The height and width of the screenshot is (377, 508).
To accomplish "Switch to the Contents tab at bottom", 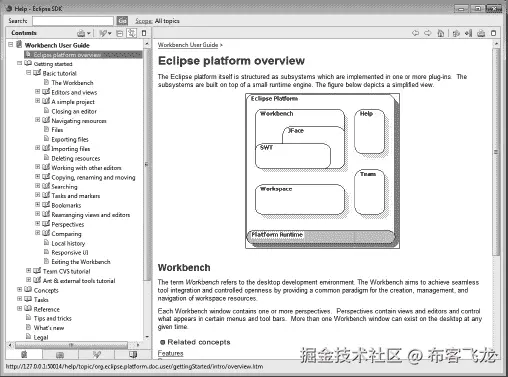I will point(24,354).
